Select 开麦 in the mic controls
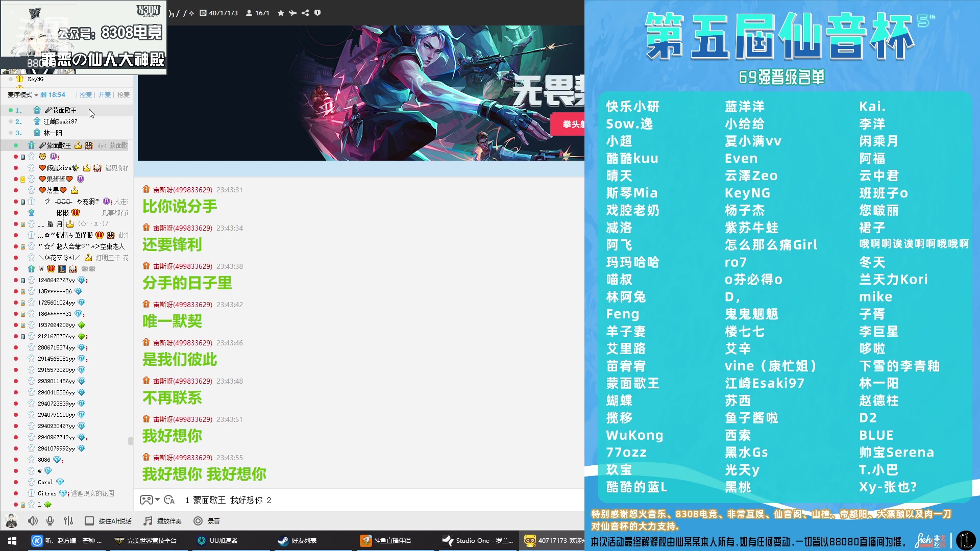 coord(104,95)
